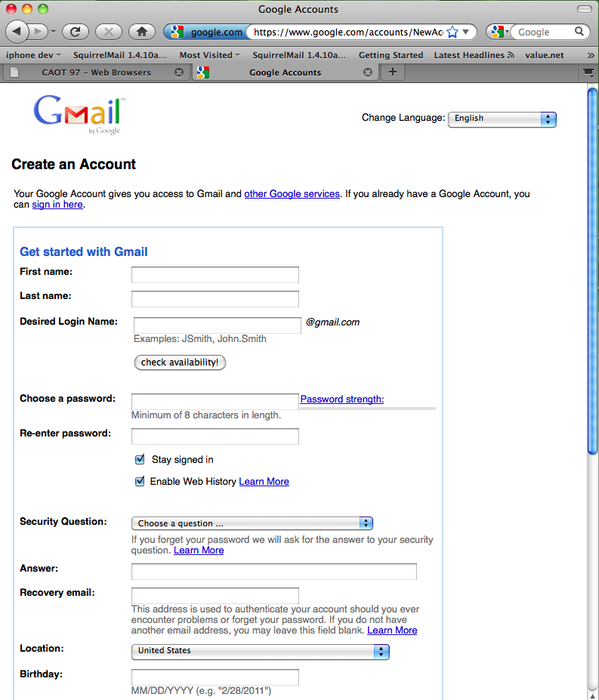Click the Choose a password field
This screenshot has width=599, height=700.
pos(215,401)
